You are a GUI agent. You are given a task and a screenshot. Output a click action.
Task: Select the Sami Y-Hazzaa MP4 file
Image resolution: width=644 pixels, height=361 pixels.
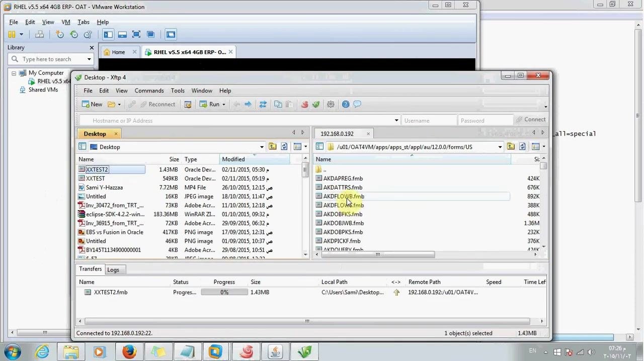point(104,188)
